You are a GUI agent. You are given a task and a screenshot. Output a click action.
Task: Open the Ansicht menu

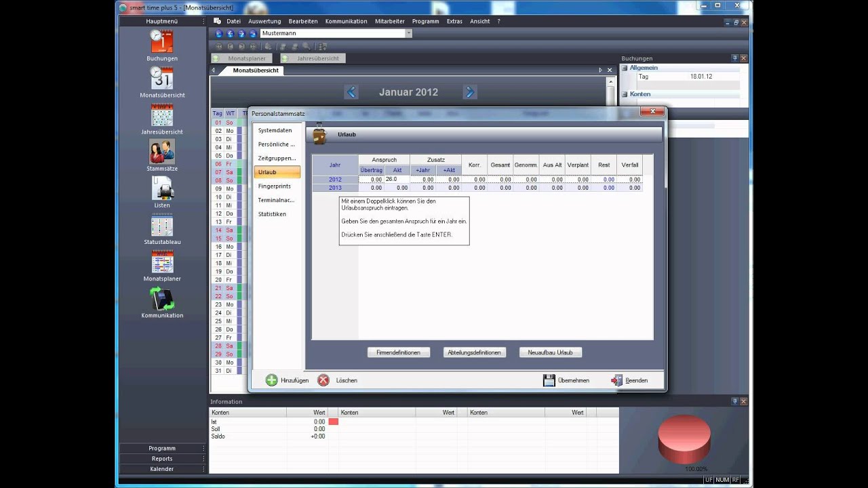tap(480, 21)
